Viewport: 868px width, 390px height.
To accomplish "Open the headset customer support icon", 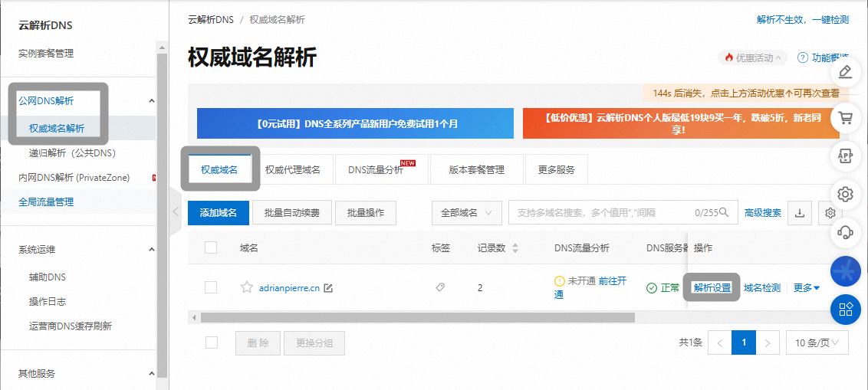I will click(846, 231).
